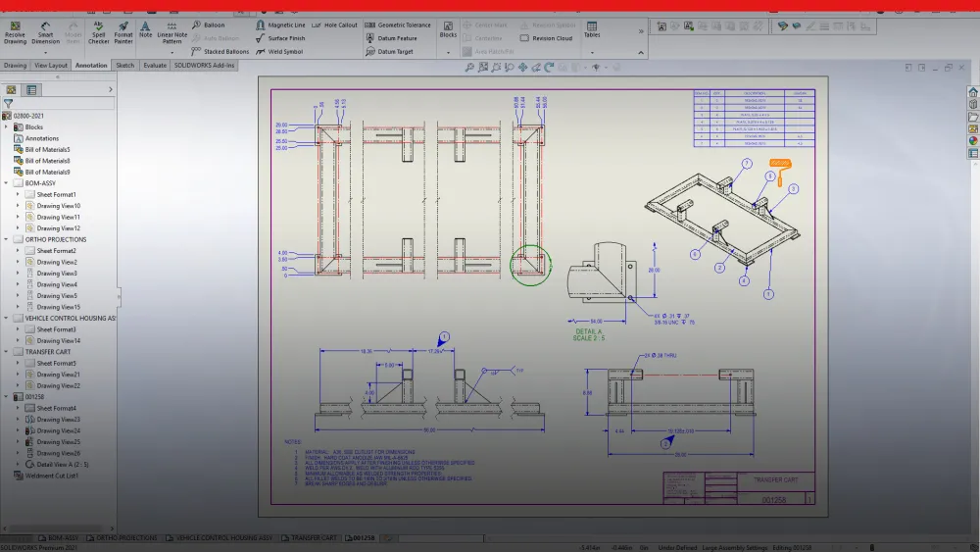Insert a Datum Target
This screenshot has width=980, height=552.
(389, 51)
